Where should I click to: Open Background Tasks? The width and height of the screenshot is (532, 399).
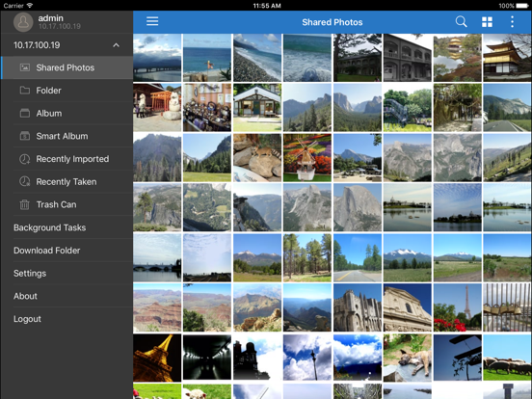pyautogui.click(x=66, y=227)
